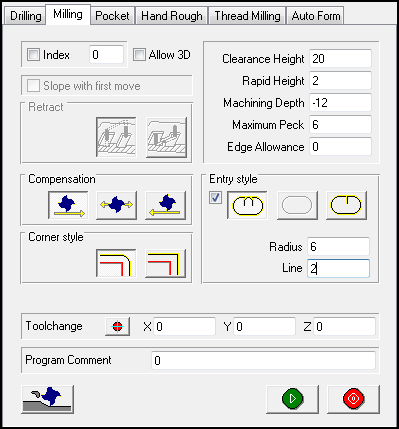
Task: Pick sharp square corner style icon
Action: tap(165, 263)
